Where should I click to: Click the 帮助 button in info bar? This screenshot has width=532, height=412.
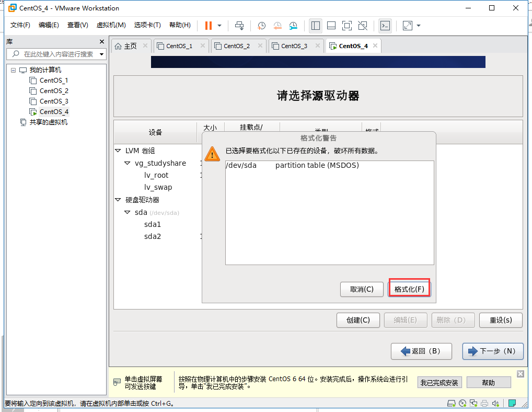pos(489,383)
